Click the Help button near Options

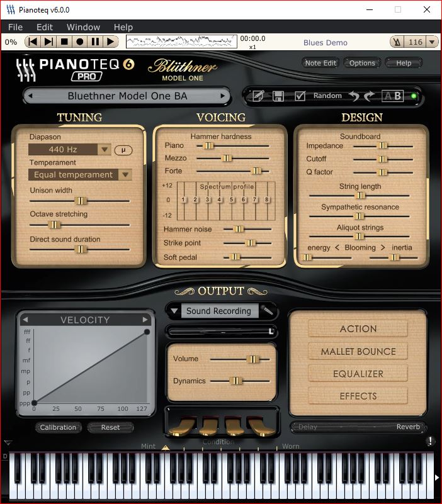404,63
